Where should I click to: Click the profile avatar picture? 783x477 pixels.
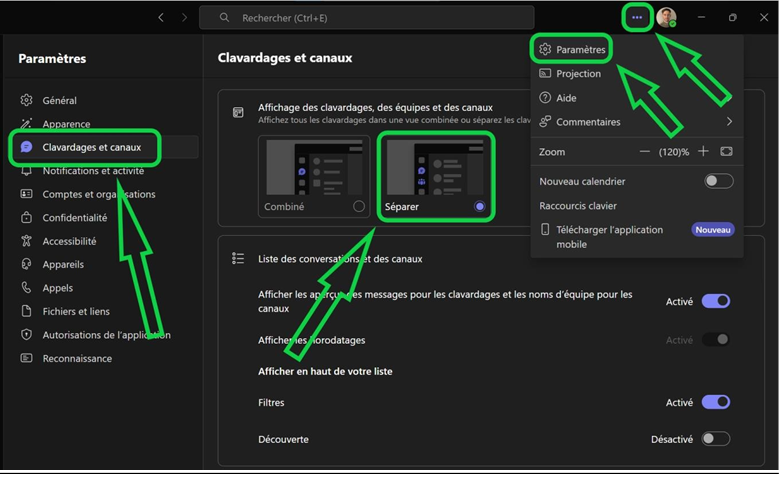(x=666, y=17)
